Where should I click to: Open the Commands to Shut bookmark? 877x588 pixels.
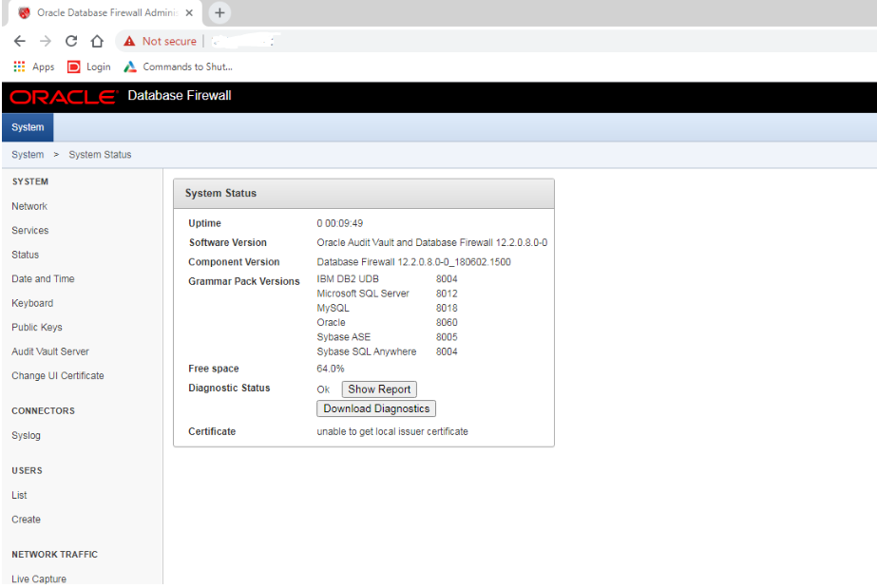[179, 66]
